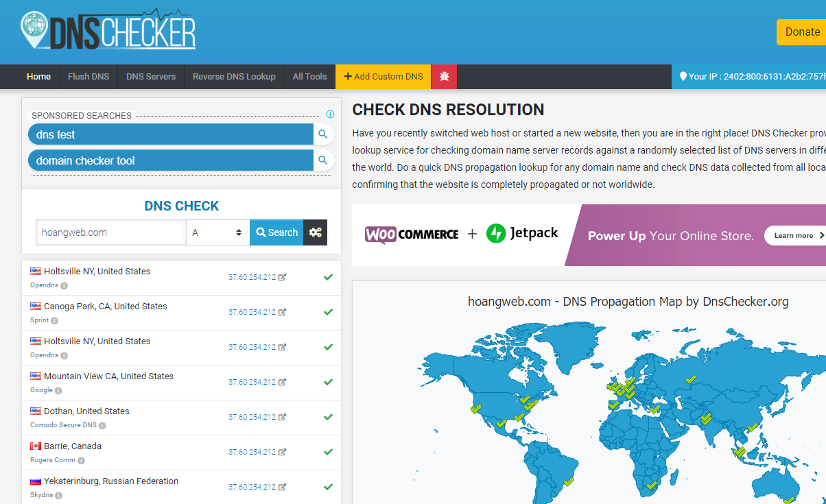Open external link icon for Mountain View row

point(282,382)
